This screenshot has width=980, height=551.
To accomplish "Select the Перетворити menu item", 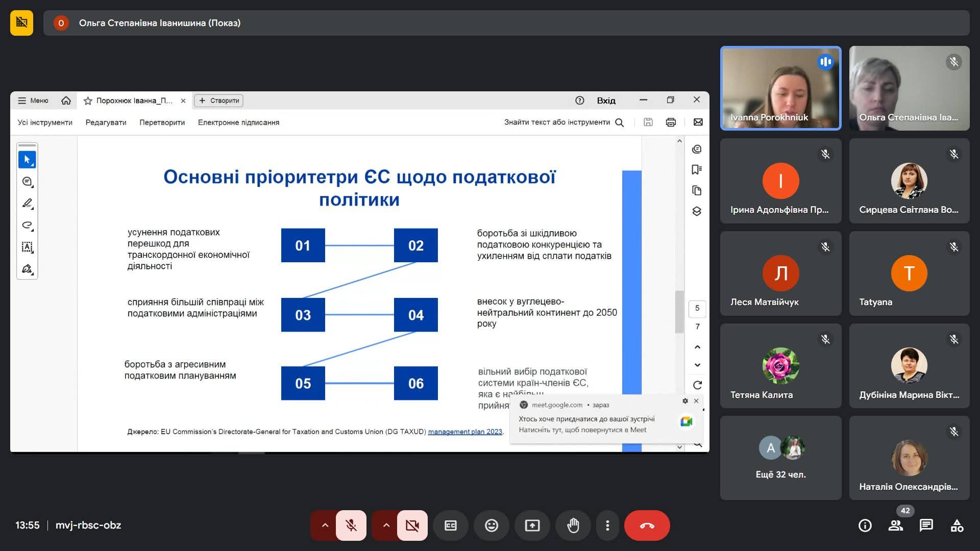I will point(162,122).
